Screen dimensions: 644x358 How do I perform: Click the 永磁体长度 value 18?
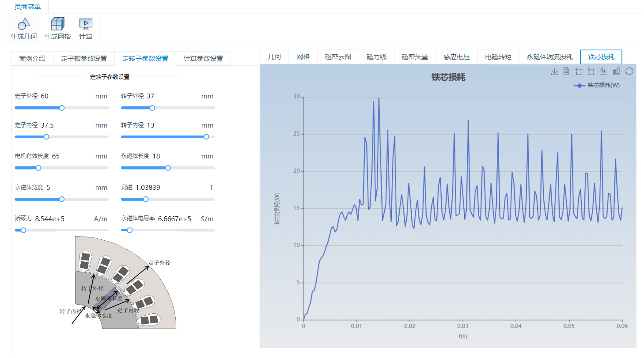[x=156, y=156]
